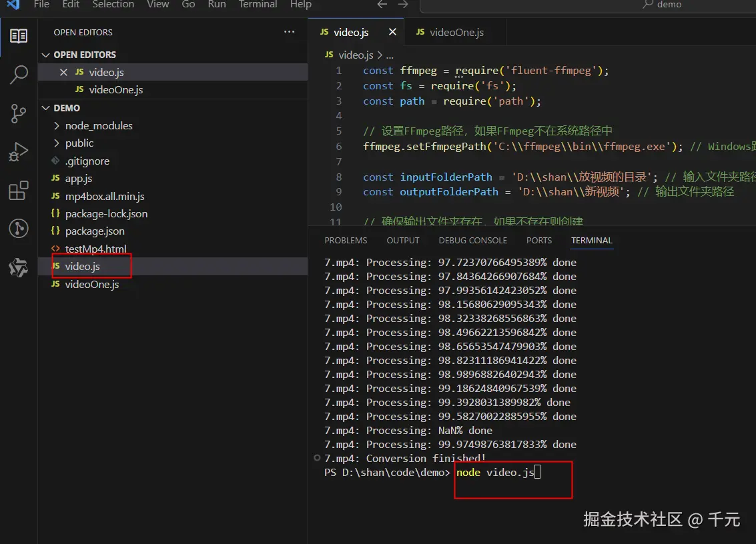Click the breadcrumb ellipsis after video.js

pyautogui.click(x=390, y=56)
